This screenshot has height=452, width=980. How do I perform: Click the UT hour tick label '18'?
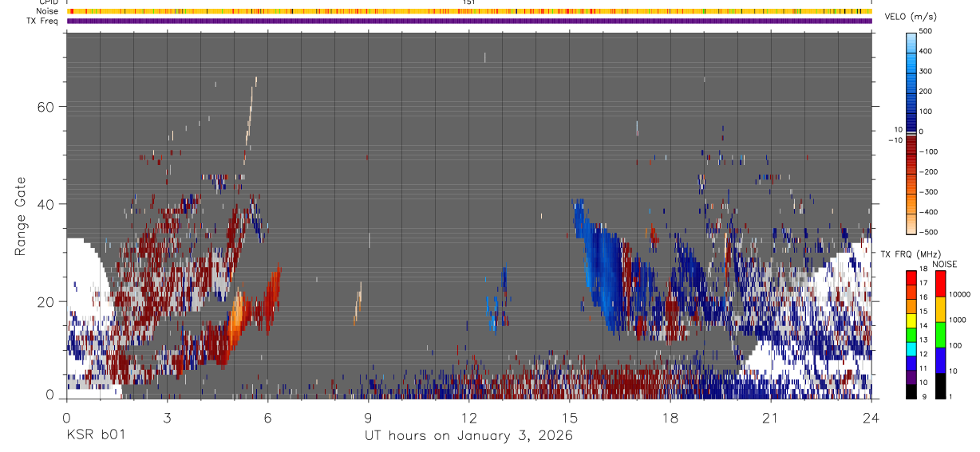click(670, 418)
